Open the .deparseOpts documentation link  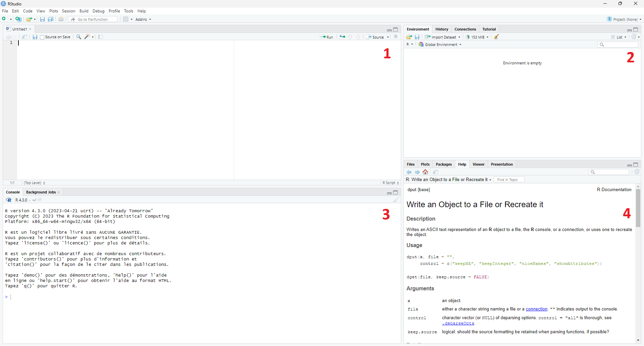coord(458,324)
